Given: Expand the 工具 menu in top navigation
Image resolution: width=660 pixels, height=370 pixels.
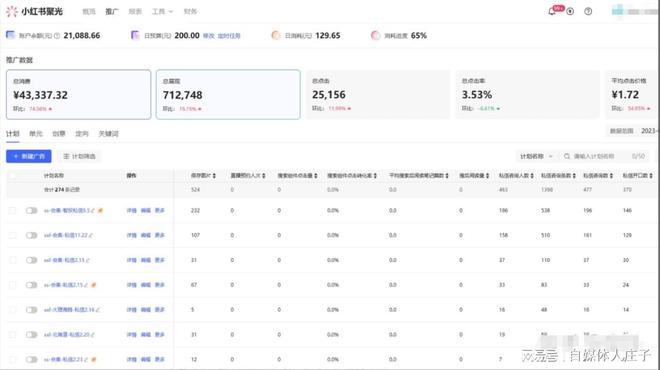Looking at the screenshot, I should pos(162,11).
